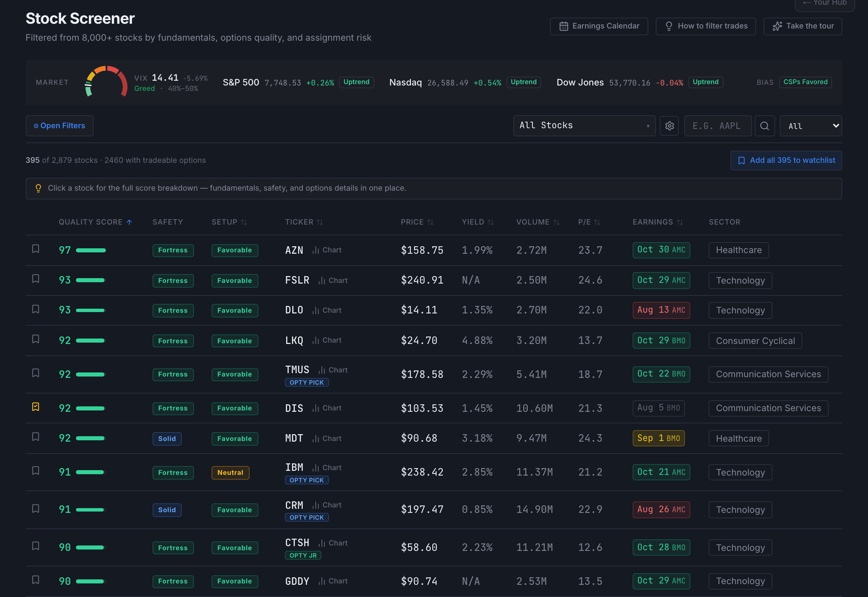Select the CRM ticker symbol

(x=294, y=505)
